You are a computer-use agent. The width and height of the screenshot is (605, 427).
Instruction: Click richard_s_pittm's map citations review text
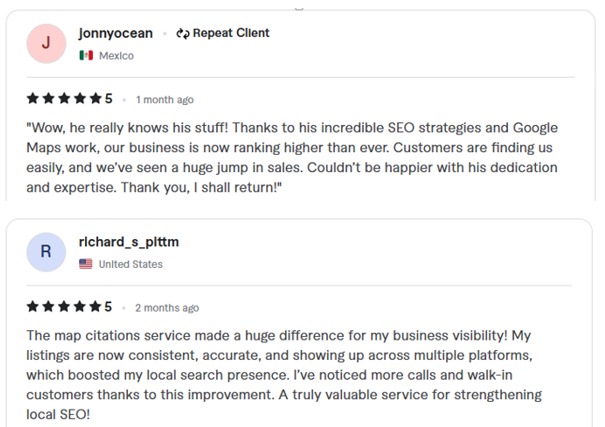click(290, 365)
